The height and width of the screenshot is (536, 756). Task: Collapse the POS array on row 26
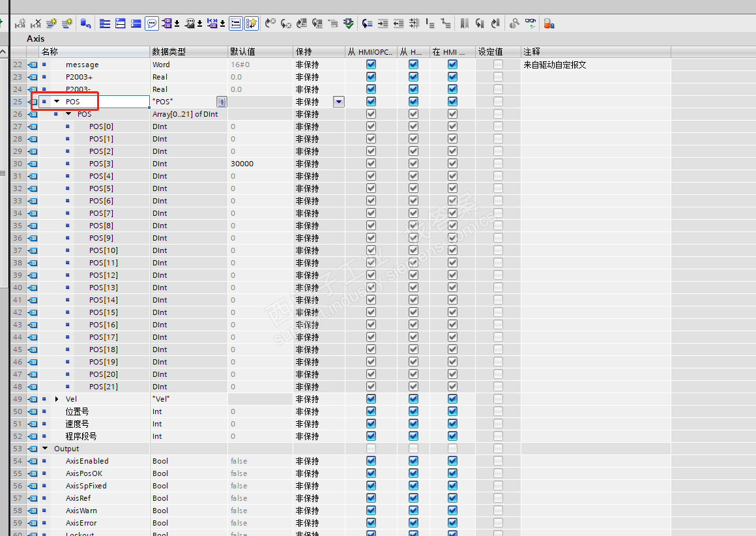[68, 114]
